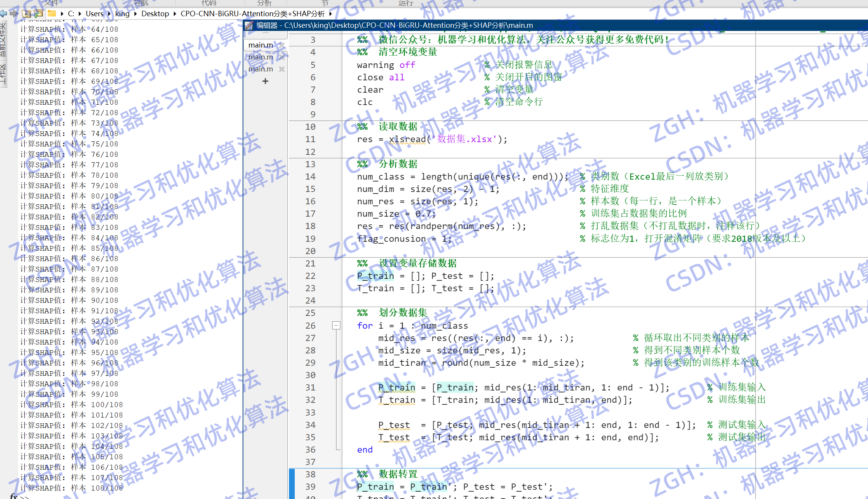This screenshot has width=868, height=499.
Task: Add a new editor tab with plus
Action: point(265,81)
